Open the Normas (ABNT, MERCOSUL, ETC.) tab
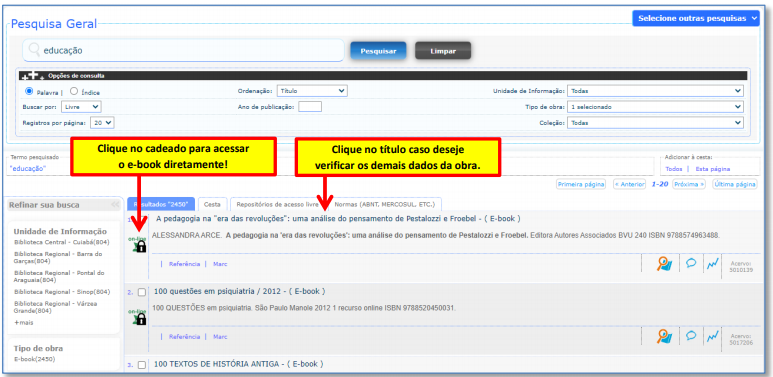773x377 pixels. coord(385,204)
